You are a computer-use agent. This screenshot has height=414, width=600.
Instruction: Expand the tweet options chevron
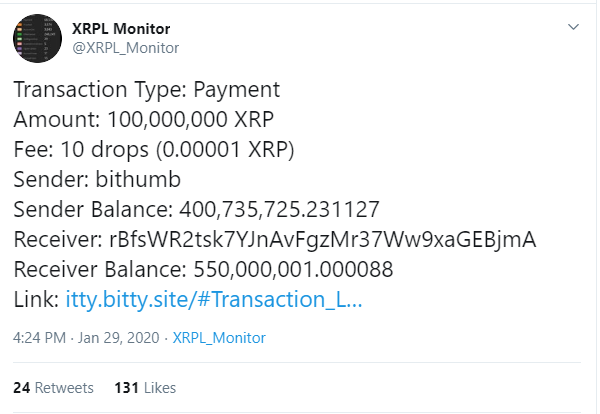coord(573,27)
